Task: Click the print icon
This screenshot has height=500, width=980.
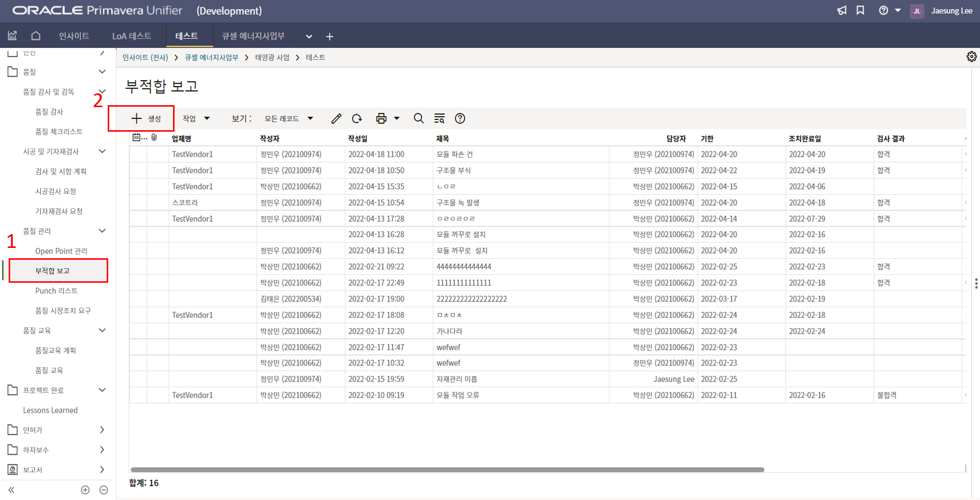Action: 381,119
